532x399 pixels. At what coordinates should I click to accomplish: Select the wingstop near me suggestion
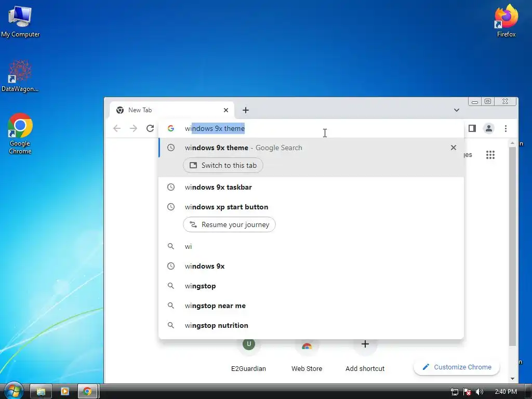point(311,305)
